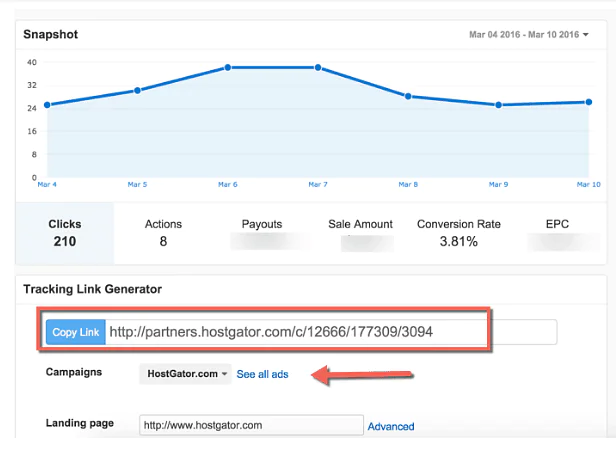Viewport: 616px width, 450px height.
Task: Click the Mar 6 chart data point
Action: pos(228,67)
